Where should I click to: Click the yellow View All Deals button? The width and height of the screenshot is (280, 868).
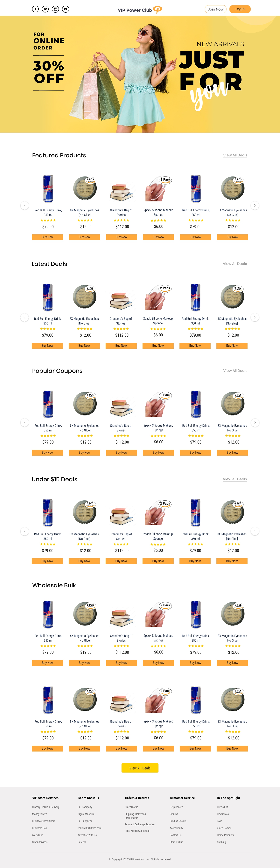tap(140, 768)
